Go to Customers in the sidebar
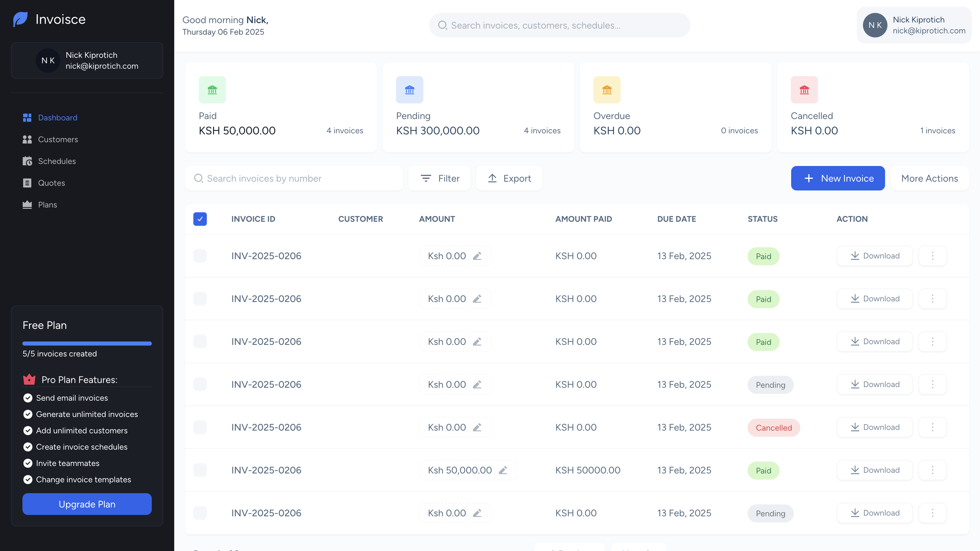980x551 pixels. 58,139
